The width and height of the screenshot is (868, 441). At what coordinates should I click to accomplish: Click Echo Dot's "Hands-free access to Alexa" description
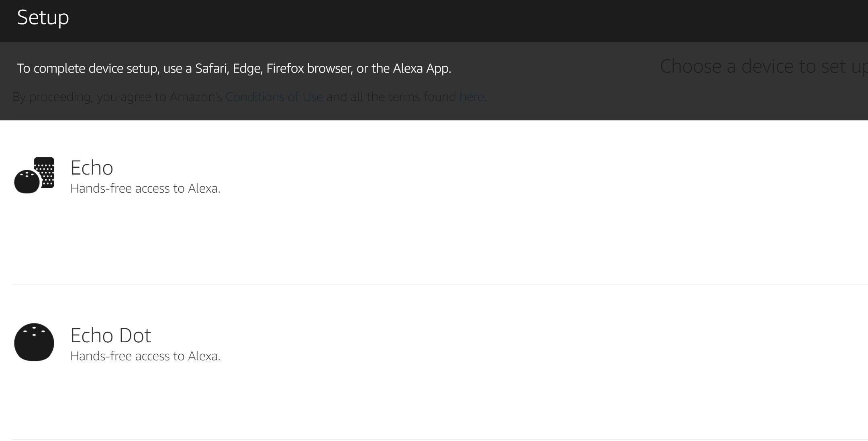(x=145, y=356)
